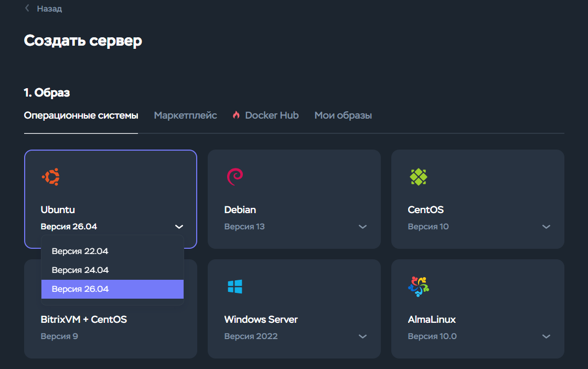Click the flame icon beside Docker Hub
The width and height of the screenshot is (588, 369).
pyautogui.click(x=236, y=115)
